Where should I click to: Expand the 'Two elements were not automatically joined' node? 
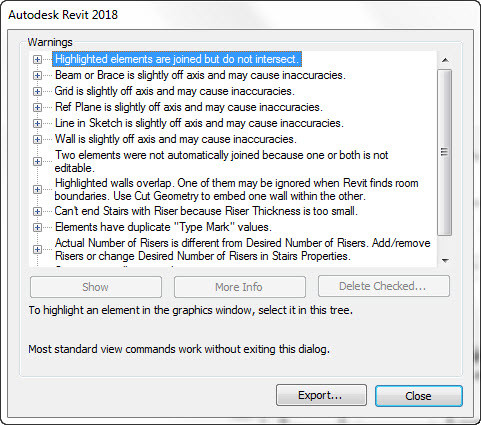37,162
